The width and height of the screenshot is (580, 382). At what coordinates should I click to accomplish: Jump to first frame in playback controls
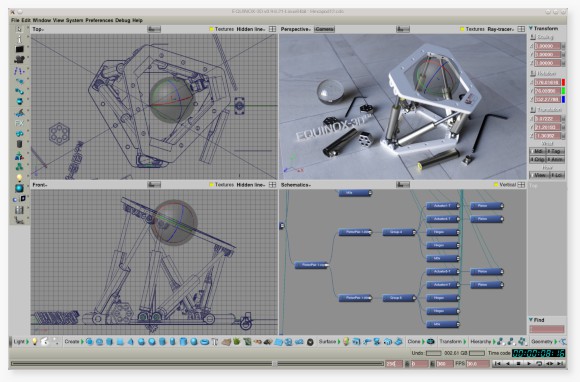pos(498,364)
